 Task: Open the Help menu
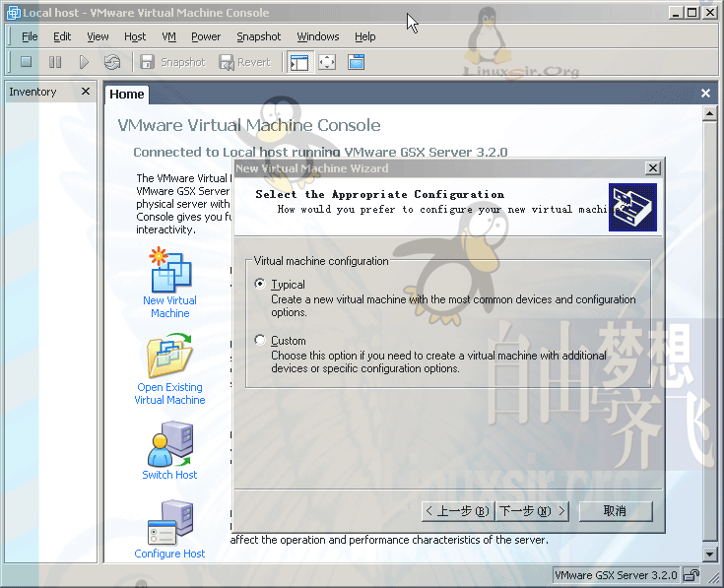coord(364,36)
